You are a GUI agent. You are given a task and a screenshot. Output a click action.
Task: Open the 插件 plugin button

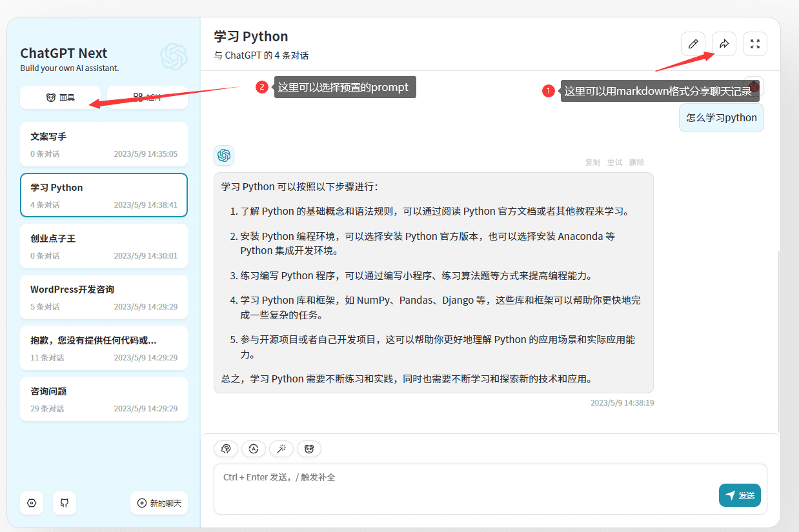147,97
